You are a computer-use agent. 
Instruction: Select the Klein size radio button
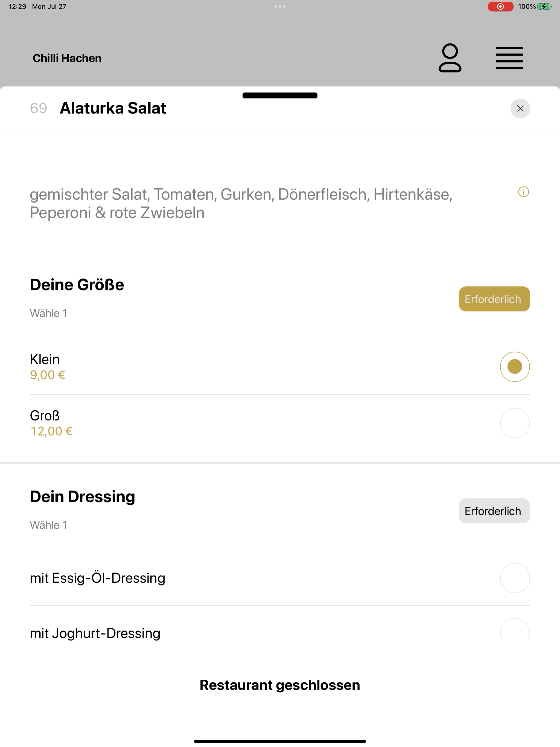click(515, 367)
